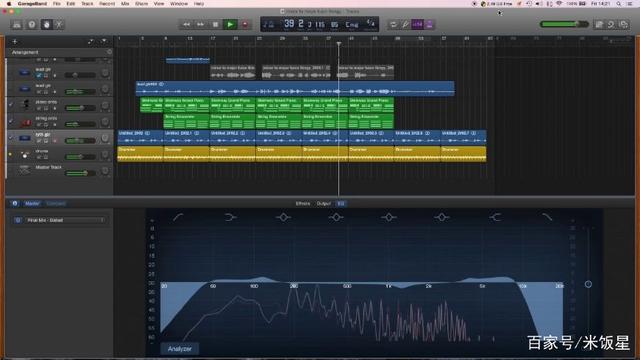This screenshot has height=360, width=640.
Task: Click the info button in the Smart Controls bar
Action: [15, 203]
